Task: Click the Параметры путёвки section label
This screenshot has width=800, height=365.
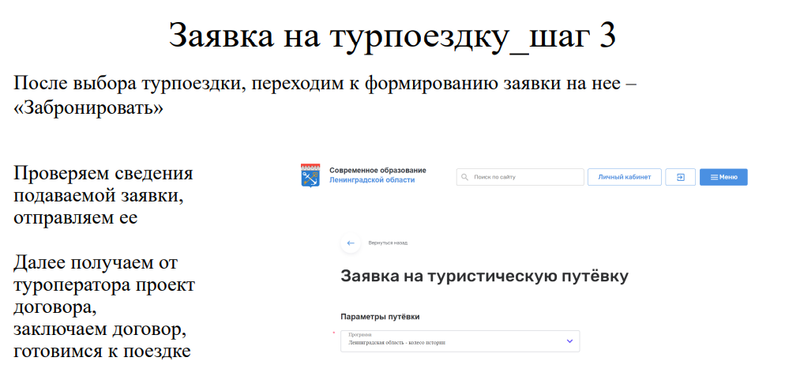Action: point(380,317)
